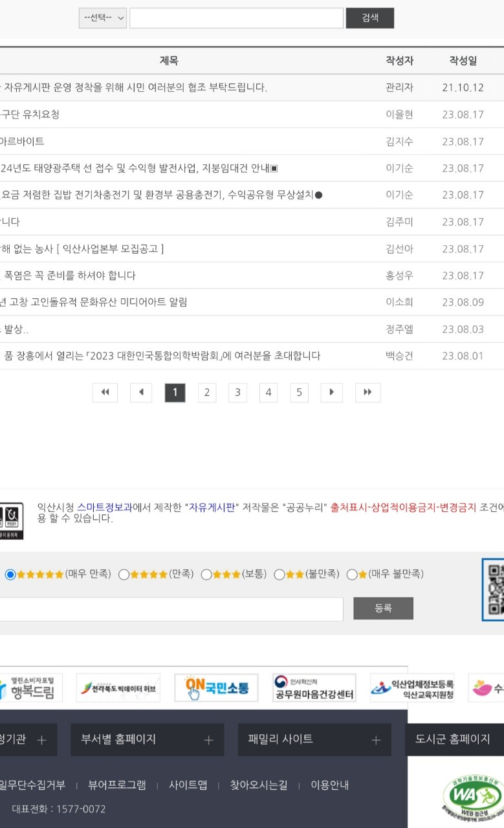Open 자유게시판 운영 정착 notice post
This screenshot has height=828, width=504.
(x=134, y=88)
